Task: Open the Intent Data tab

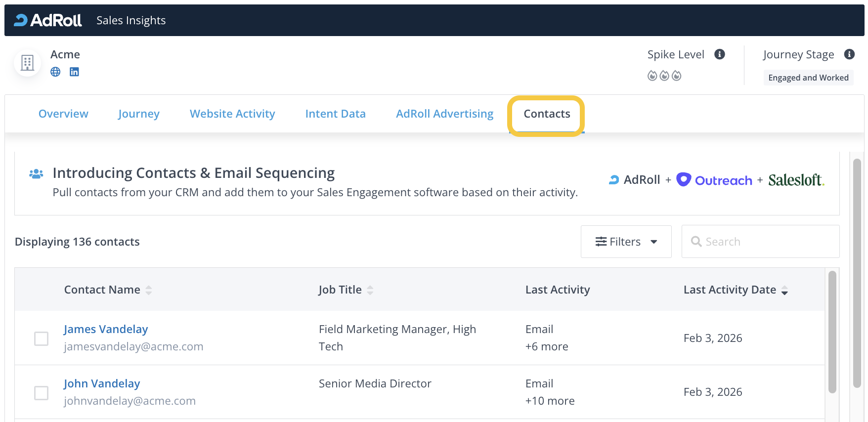Action: pyautogui.click(x=335, y=114)
